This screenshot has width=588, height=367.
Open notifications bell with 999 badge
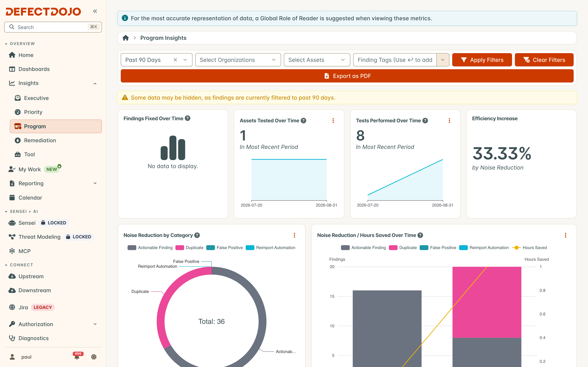click(x=77, y=356)
